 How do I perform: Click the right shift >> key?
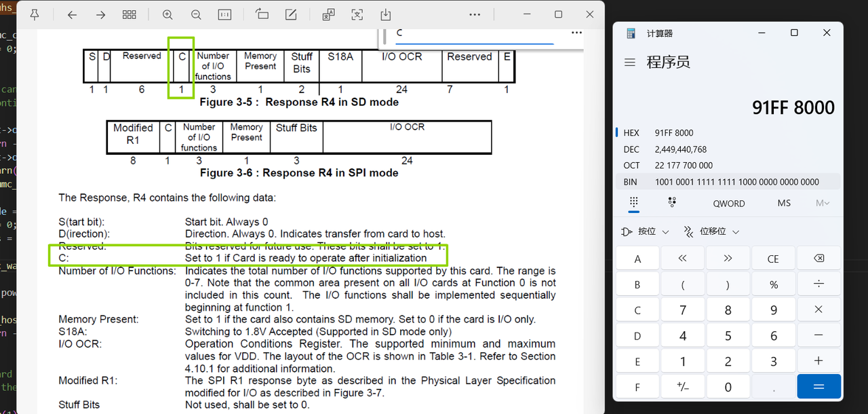[728, 259]
